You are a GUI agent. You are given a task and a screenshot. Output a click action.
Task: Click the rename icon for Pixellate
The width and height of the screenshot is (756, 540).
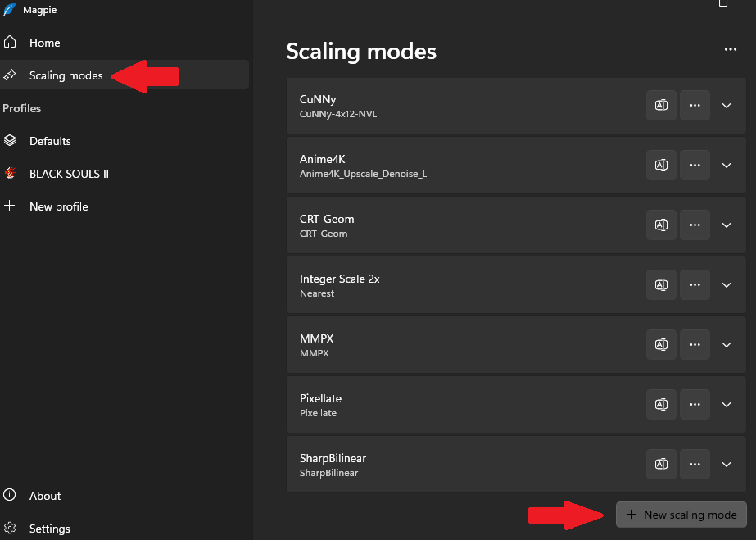(x=661, y=405)
